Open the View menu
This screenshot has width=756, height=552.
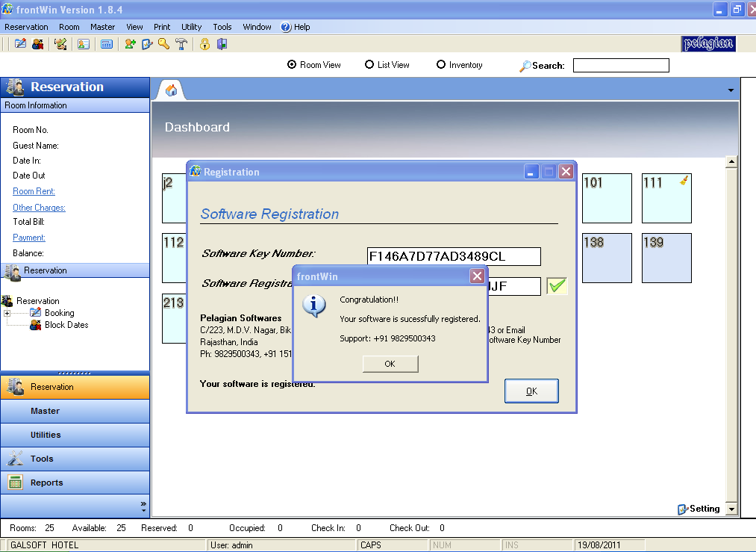point(134,27)
